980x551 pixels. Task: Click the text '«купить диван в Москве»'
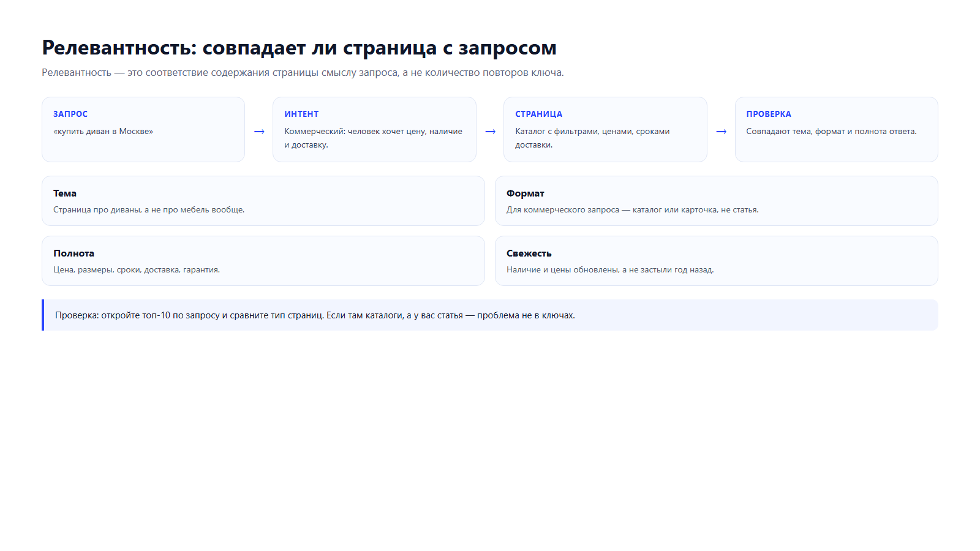click(x=103, y=132)
